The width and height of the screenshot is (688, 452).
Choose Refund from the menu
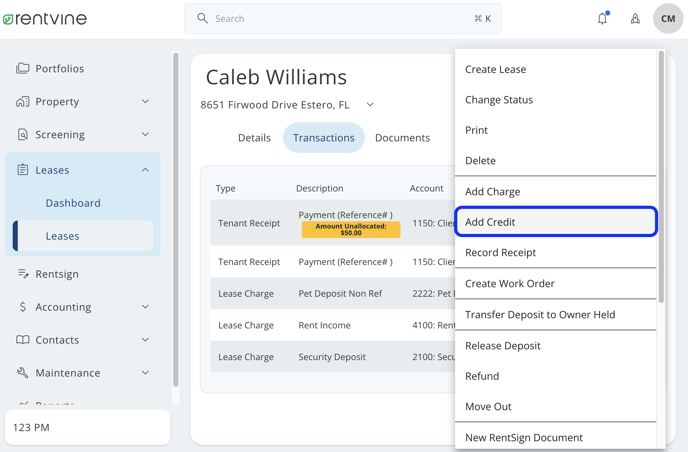pos(555,376)
